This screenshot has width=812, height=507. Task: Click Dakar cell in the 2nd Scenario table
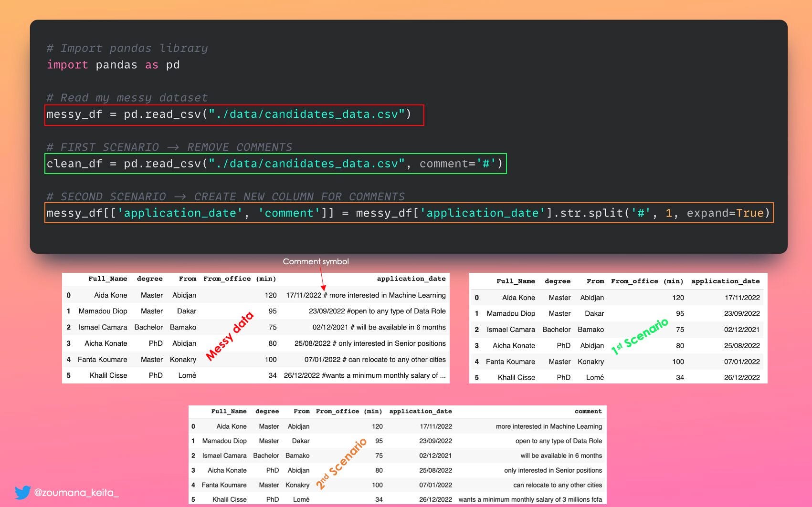click(x=301, y=441)
